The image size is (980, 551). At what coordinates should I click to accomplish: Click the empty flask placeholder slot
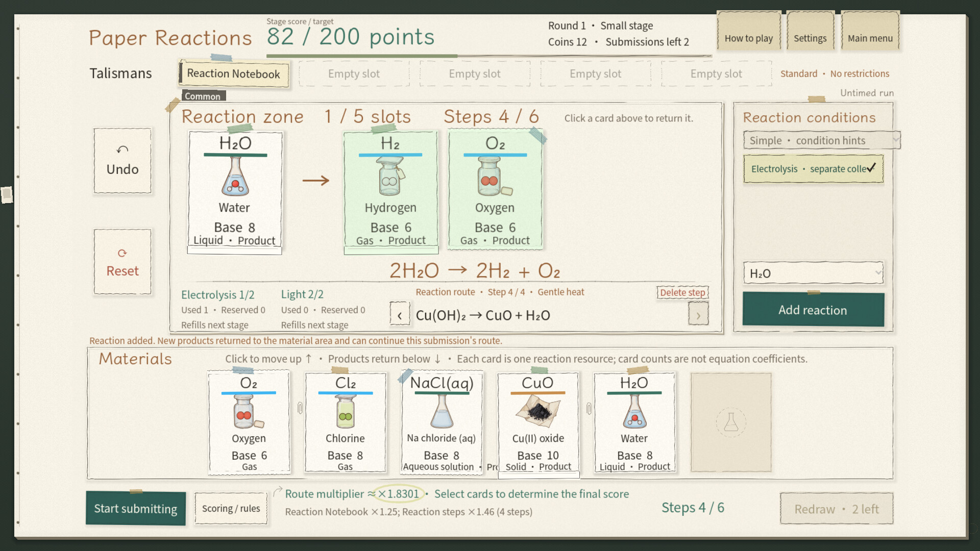[731, 422]
